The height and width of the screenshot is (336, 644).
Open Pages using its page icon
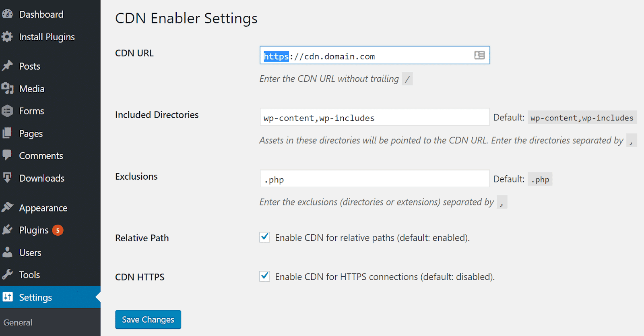[8, 133]
